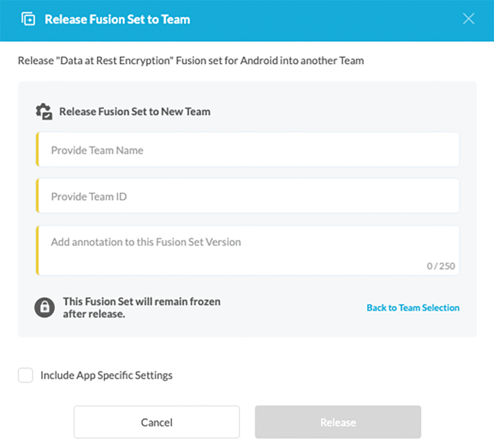This screenshot has height=448, width=494.
Task: Click the Release Fusion Set to New Team heading
Action: pyautogui.click(x=135, y=111)
